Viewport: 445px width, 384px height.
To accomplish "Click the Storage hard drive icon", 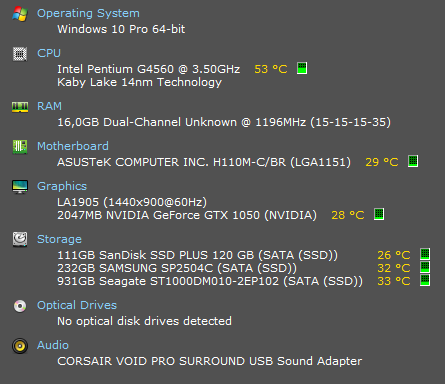I will 20,239.
